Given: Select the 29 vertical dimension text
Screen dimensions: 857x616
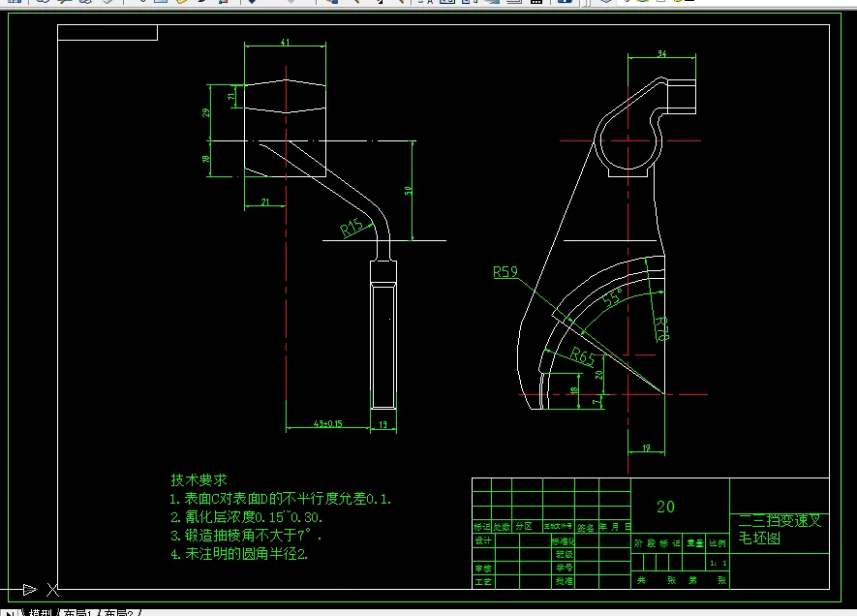Looking at the screenshot, I should pyautogui.click(x=206, y=112).
